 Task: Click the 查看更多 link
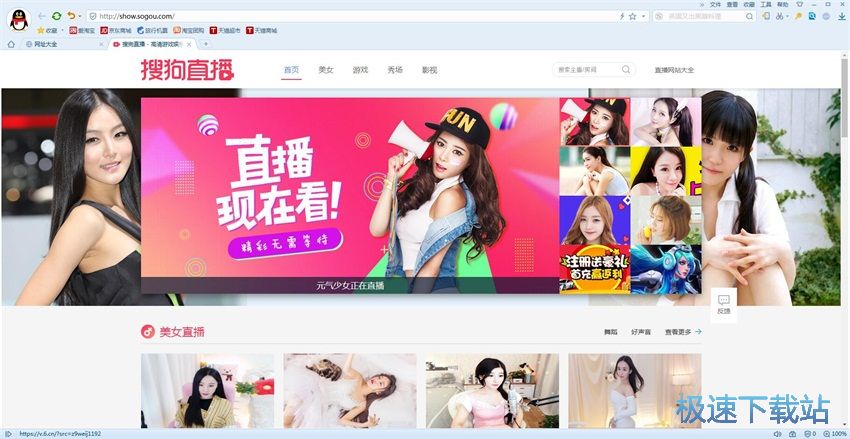[683, 332]
